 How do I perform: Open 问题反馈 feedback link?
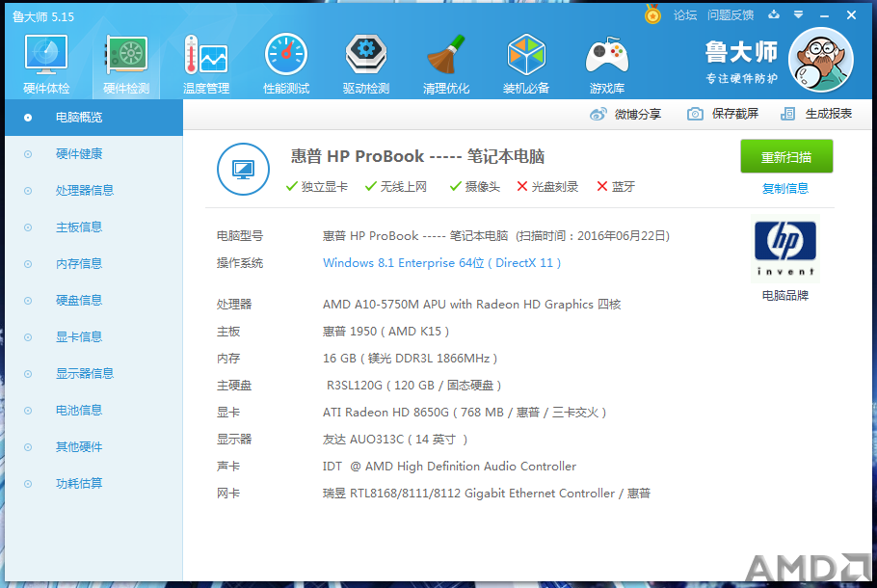pos(731,15)
